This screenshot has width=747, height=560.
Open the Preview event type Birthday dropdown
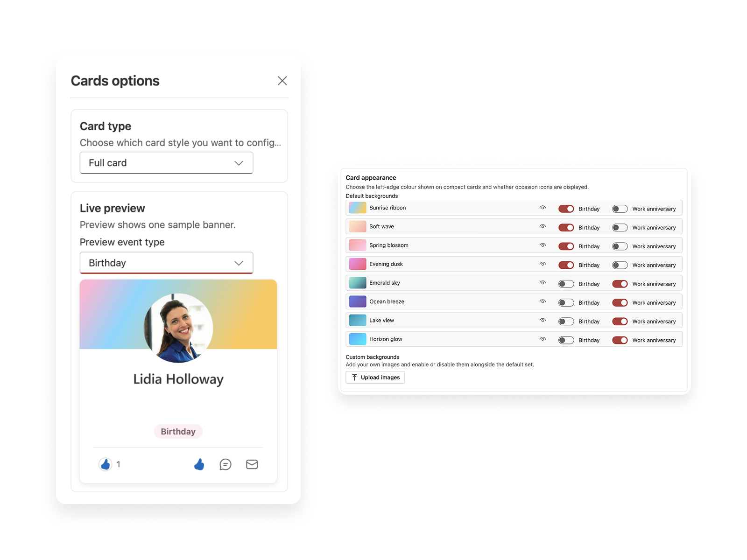pos(166,263)
